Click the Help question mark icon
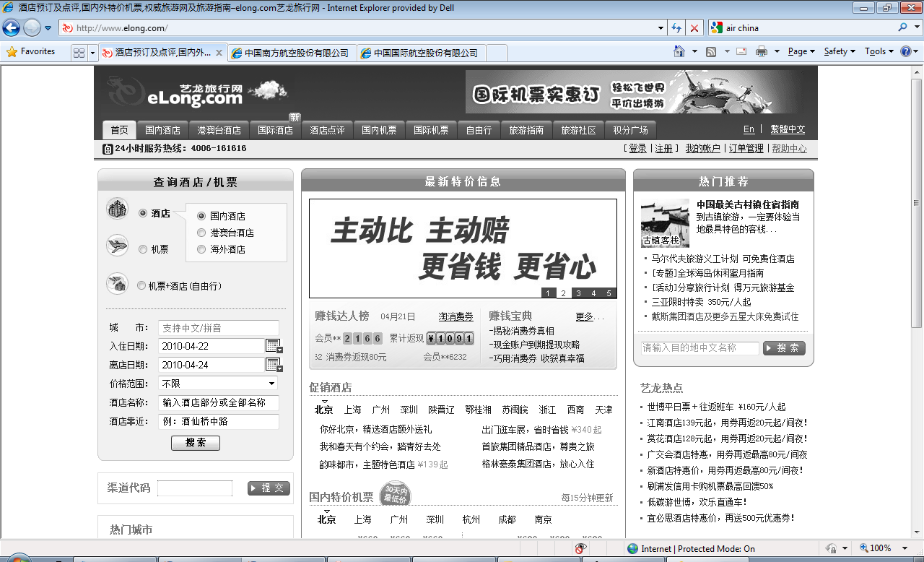 point(905,51)
